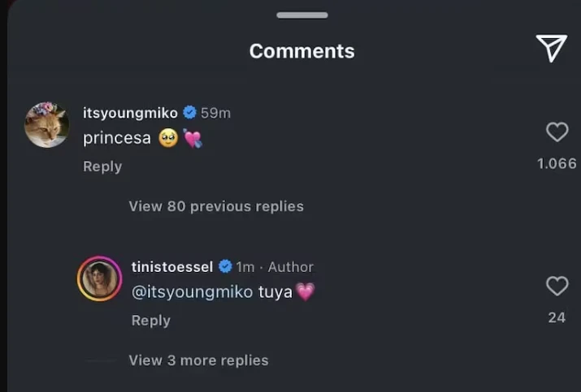Image resolution: width=581 pixels, height=392 pixels.
Task: Tap the tinistoessel username
Action: coord(171,267)
